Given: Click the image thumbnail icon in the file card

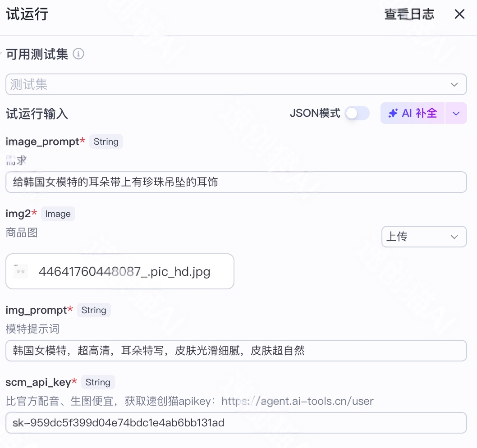Looking at the screenshot, I should tap(20, 271).
